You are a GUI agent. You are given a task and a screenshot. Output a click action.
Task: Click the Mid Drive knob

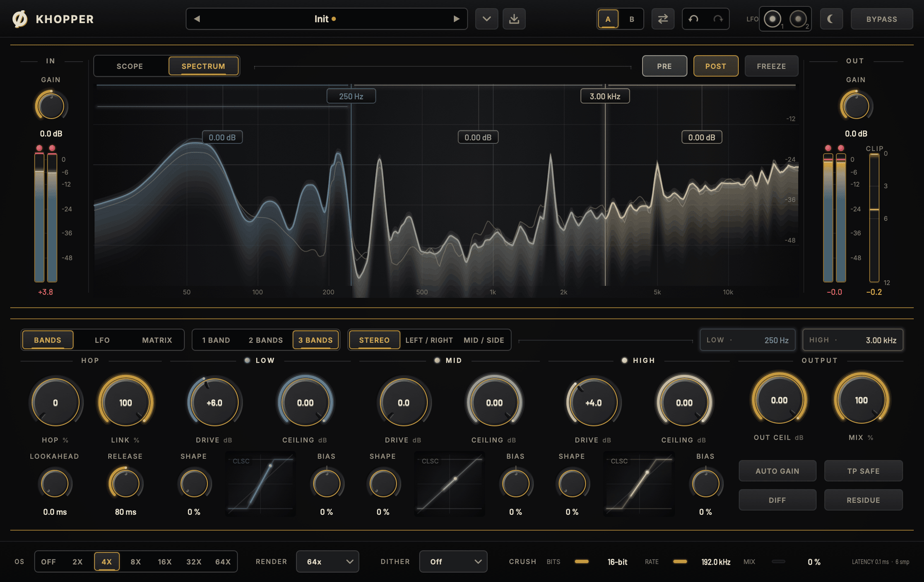coord(404,403)
